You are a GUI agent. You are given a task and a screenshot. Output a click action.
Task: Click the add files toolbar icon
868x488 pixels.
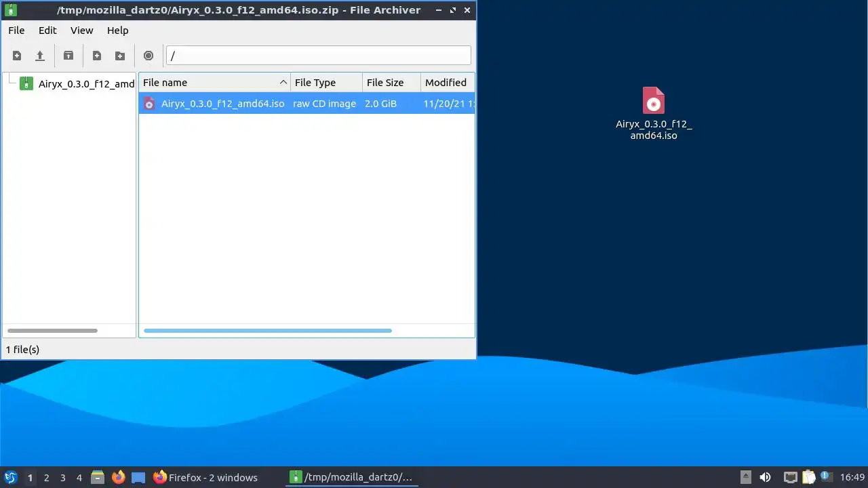[x=97, y=56]
